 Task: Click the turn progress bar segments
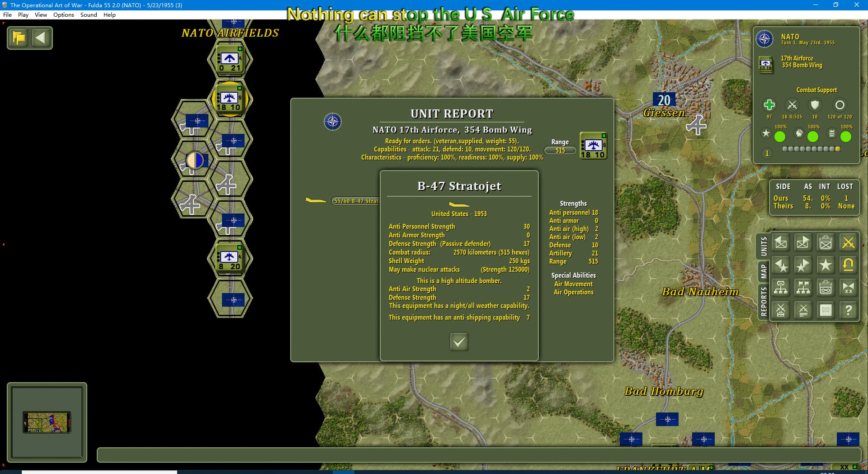[811, 149]
